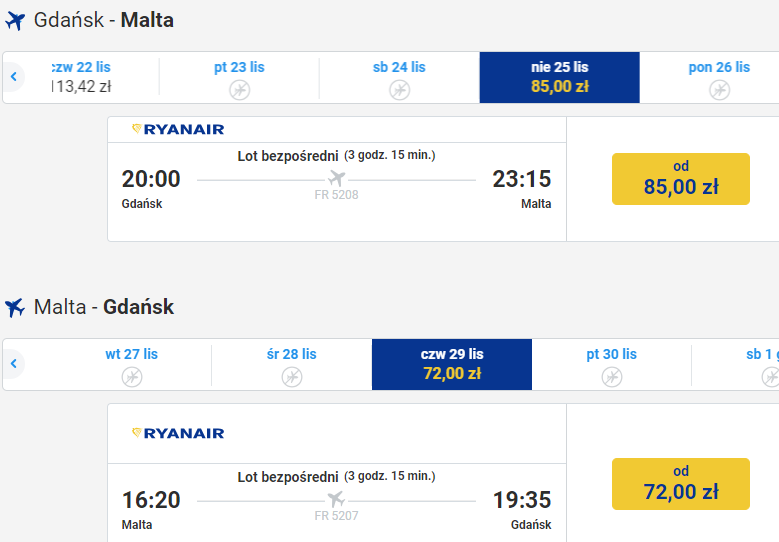Click the no-flight icon under wt 27 lis
Image resolution: width=779 pixels, height=542 pixels.
point(132,377)
